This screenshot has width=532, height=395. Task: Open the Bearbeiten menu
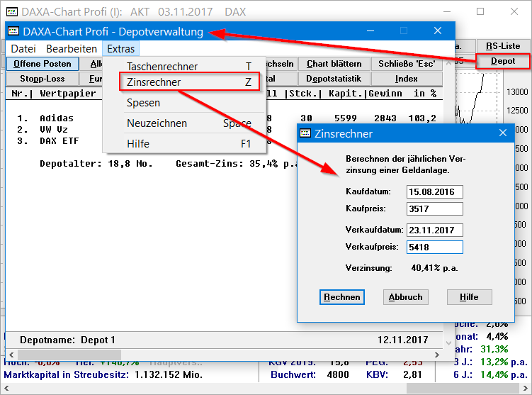coord(72,49)
